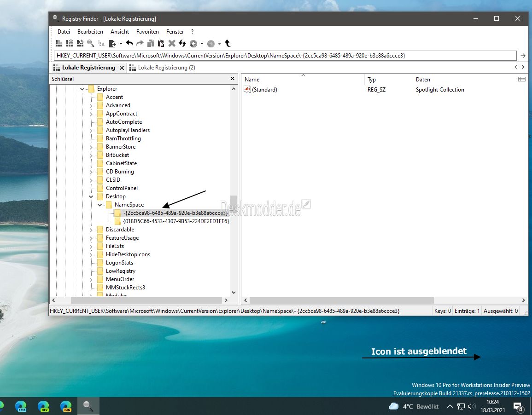
Task: Click the local registry toolbar icon
Action: tap(59, 43)
